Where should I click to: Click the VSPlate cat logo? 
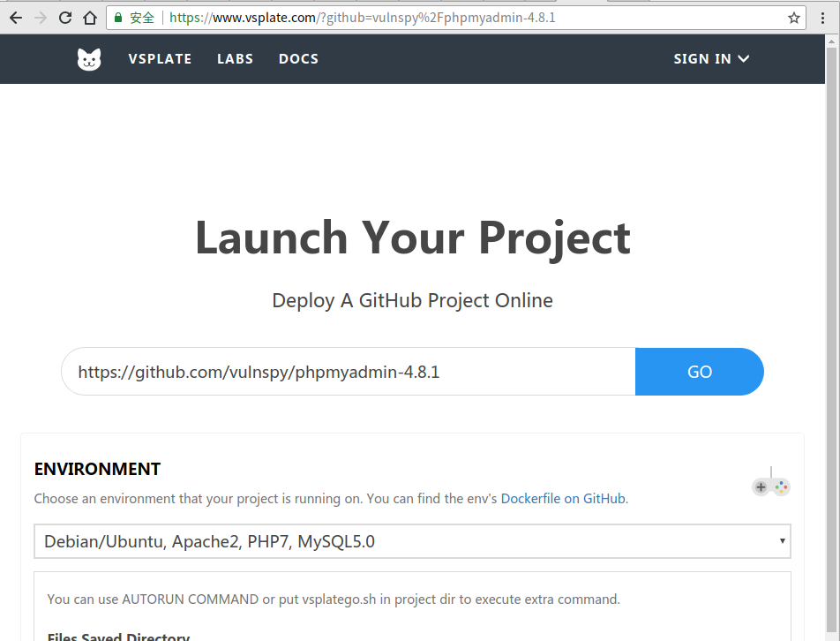click(x=89, y=59)
